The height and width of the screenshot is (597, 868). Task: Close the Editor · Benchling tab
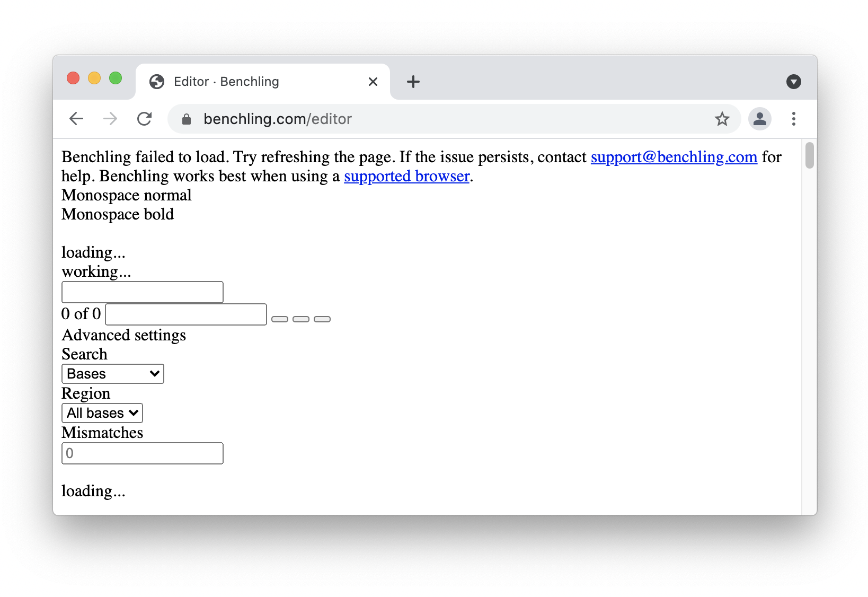coord(373,82)
